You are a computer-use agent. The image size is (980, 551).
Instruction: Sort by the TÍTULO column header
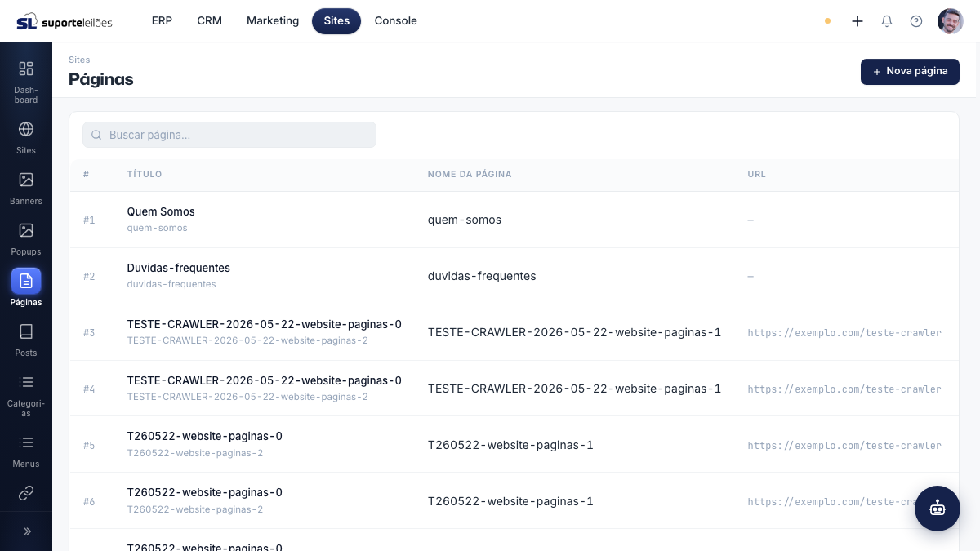coord(145,174)
